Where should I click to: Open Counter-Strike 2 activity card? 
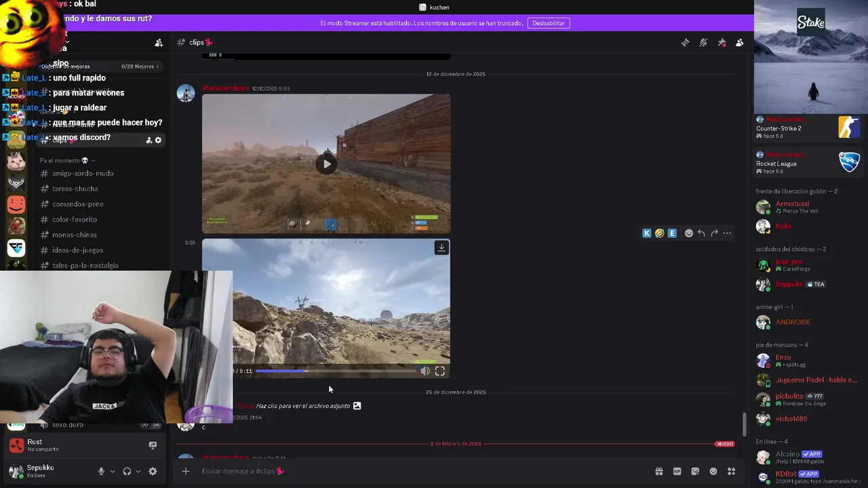pos(809,127)
